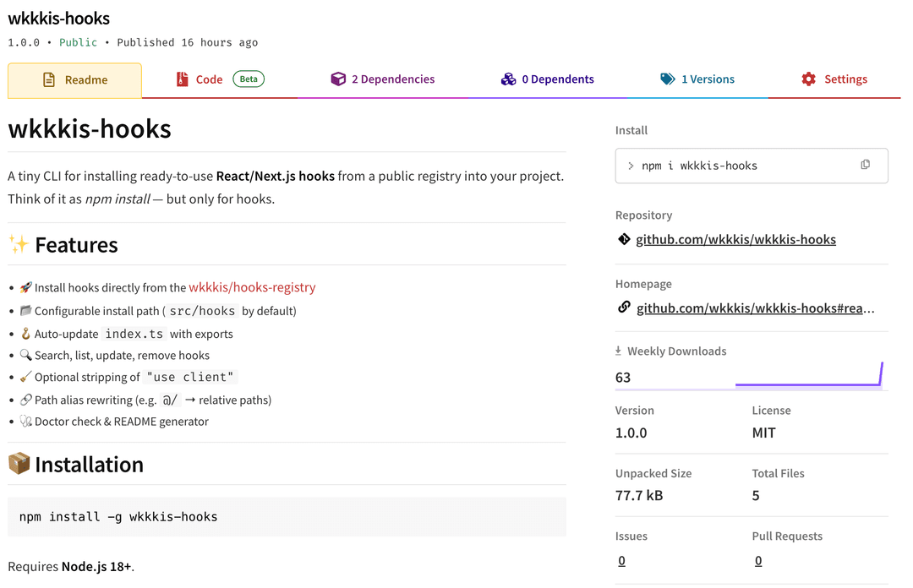The width and height of the screenshot is (913, 588).
Task: Click the Readme document icon
Action: [49, 79]
